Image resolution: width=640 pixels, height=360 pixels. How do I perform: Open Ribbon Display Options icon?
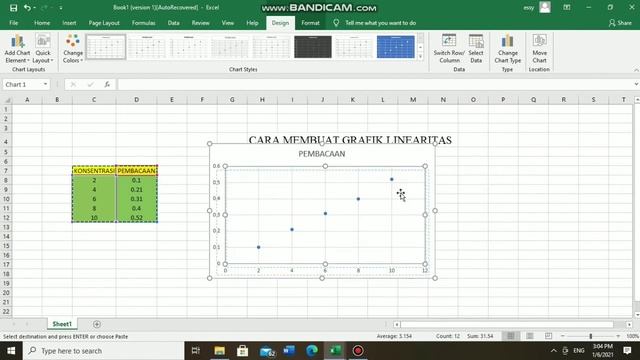567,7
